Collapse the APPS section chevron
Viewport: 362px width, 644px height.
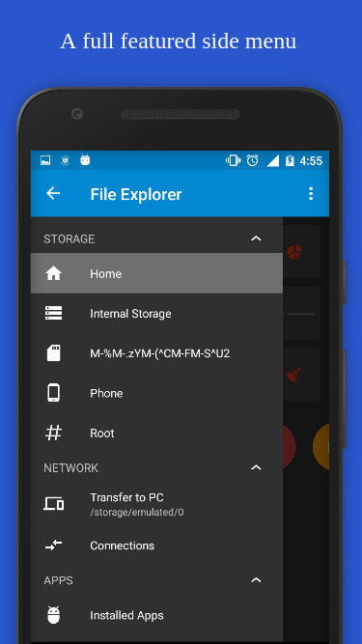pyautogui.click(x=256, y=580)
